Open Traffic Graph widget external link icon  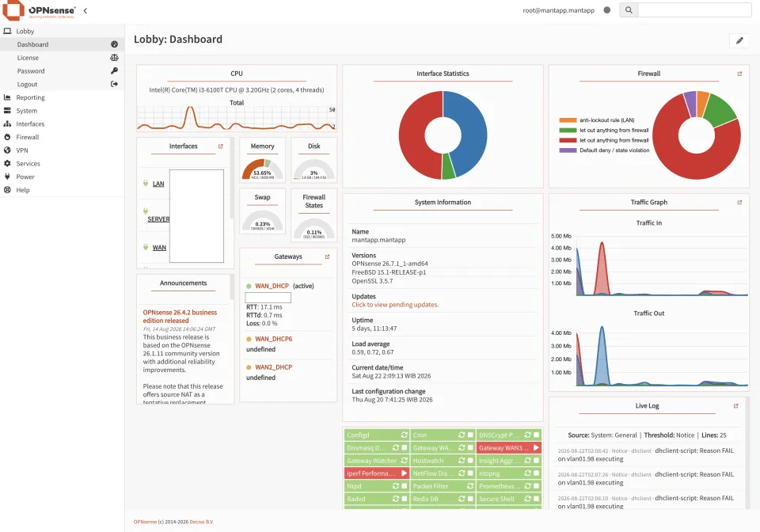tap(739, 203)
